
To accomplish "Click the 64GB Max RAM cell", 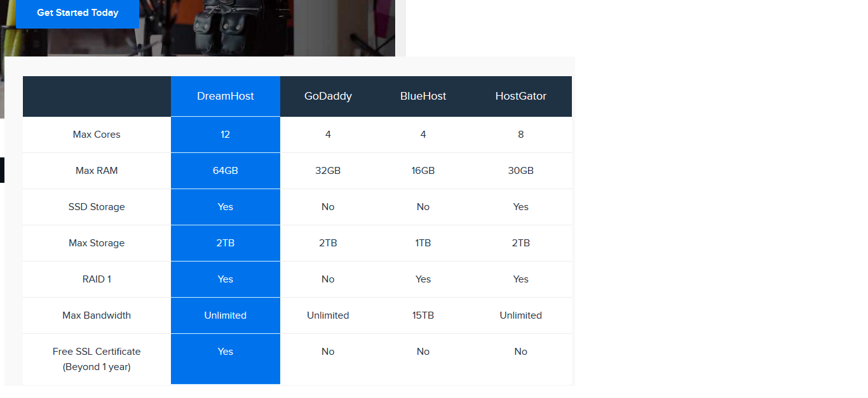I will 226,171.
